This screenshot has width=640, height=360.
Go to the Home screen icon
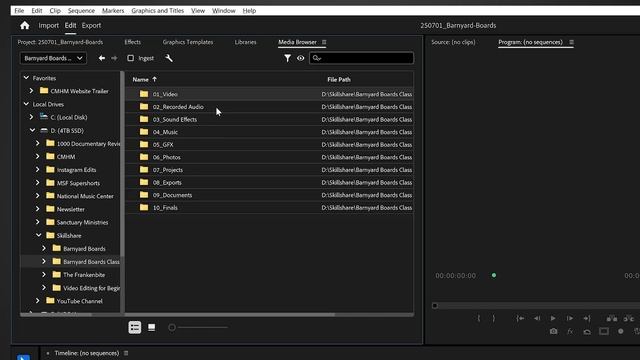tap(24, 26)
